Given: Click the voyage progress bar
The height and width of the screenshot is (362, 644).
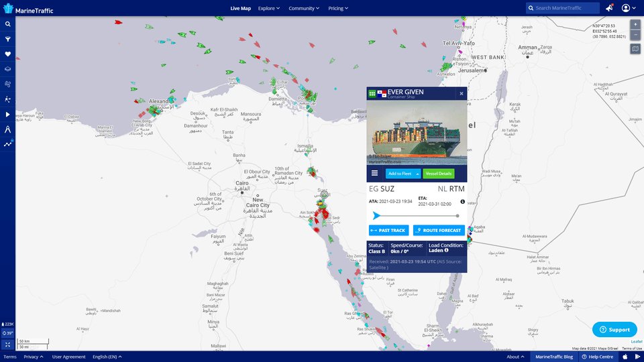Looking at the screenshot, I should point(417,215).
